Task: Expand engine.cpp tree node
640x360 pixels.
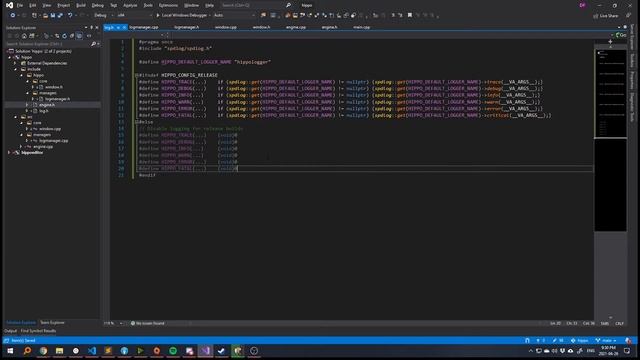Action: point(21,147)
